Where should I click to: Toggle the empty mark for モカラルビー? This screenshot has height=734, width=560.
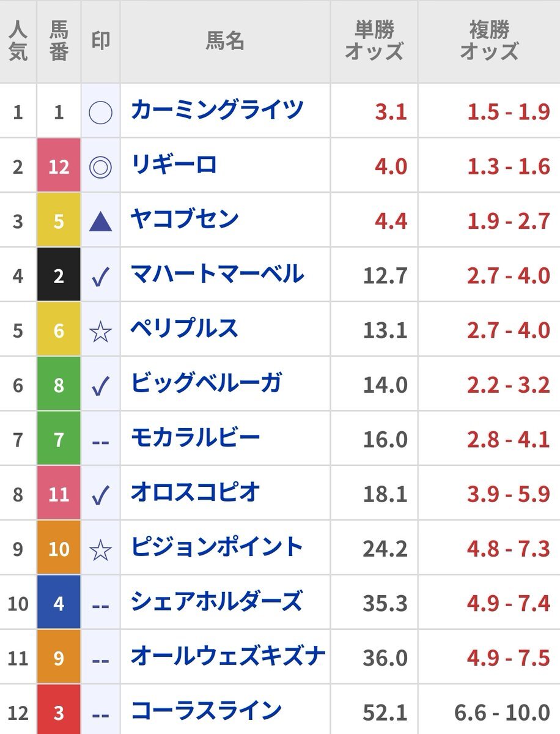100,442
